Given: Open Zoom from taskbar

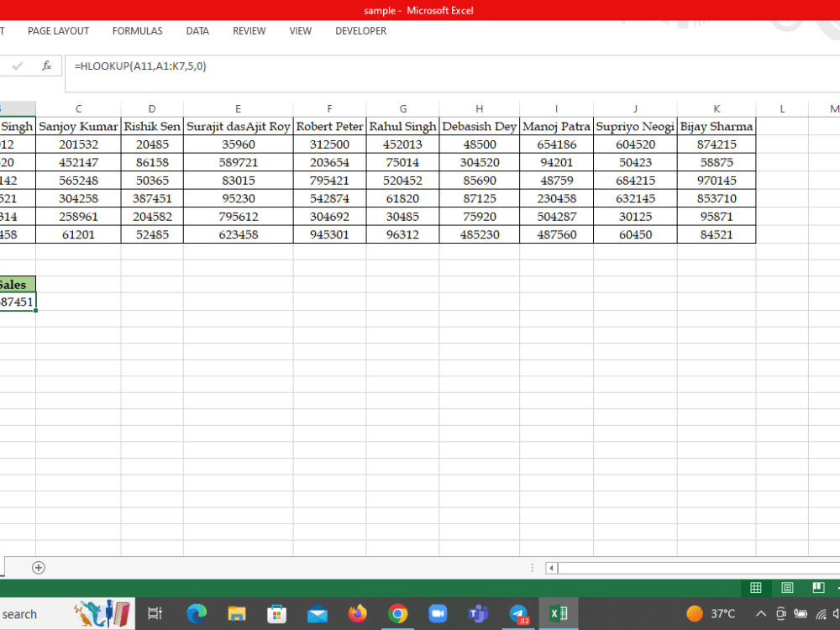Looking at the screenshot, I should pos(438,613).
